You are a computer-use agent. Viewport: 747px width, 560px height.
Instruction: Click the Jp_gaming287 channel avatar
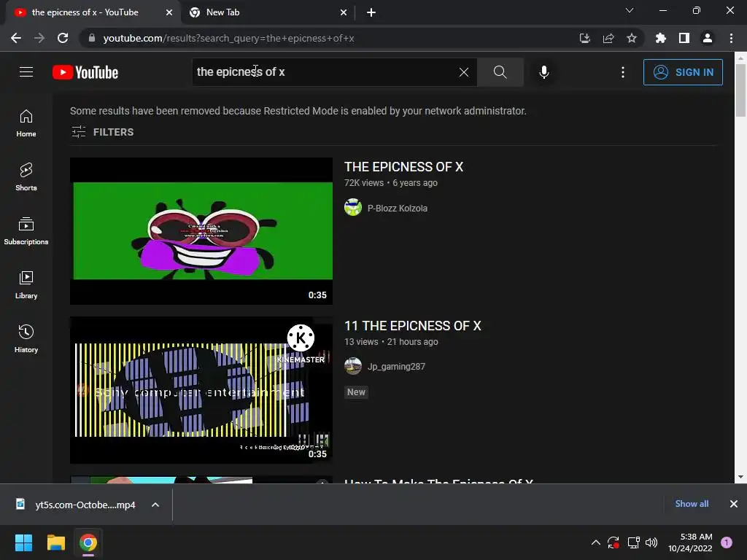coord(353,366)
